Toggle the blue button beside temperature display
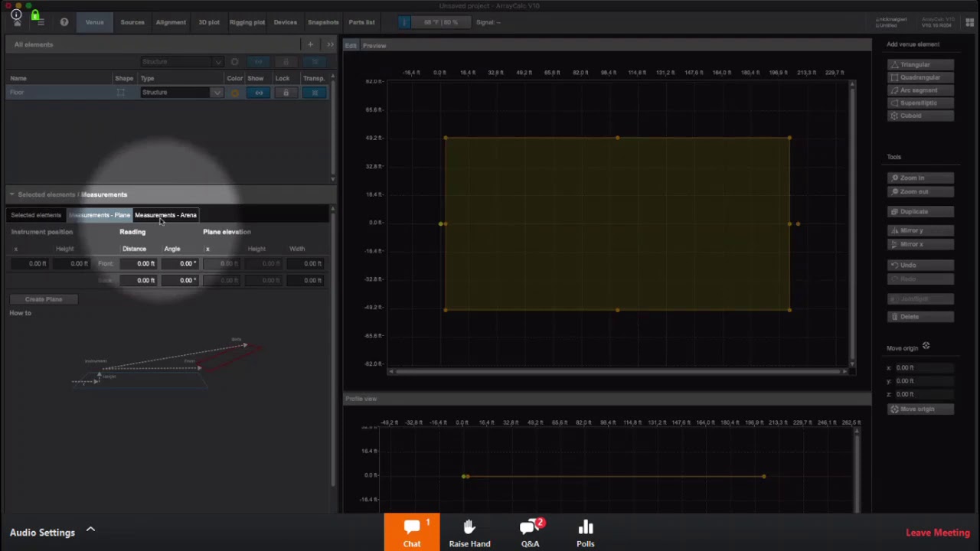This screenshot has width=980, height=551. (405, 22)
